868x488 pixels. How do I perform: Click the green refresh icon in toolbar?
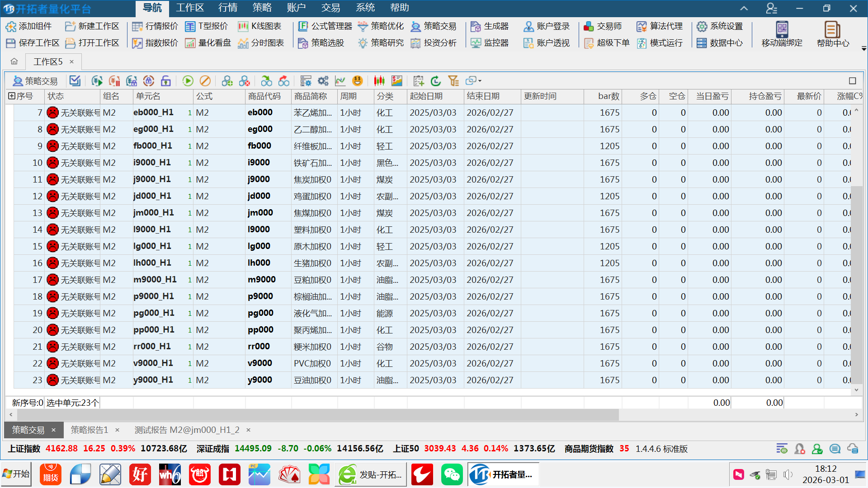coord(436,81)
